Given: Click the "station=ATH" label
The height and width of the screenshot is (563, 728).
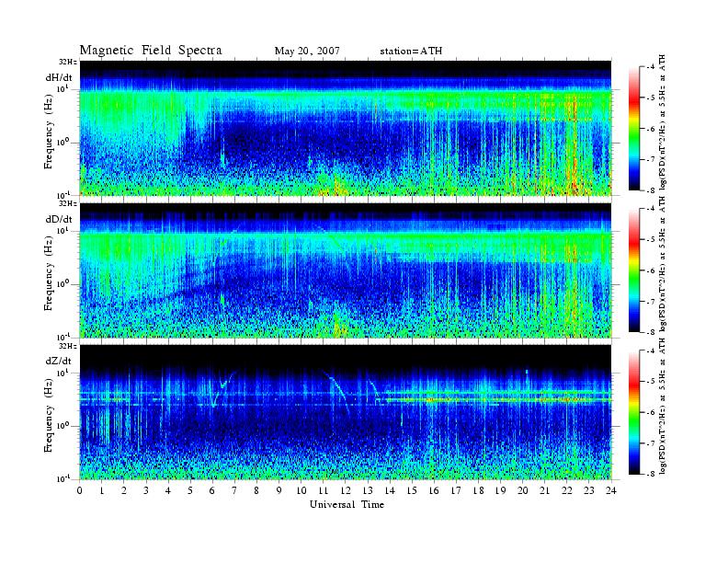Looking at the screenshot, I should pos(411,51).
